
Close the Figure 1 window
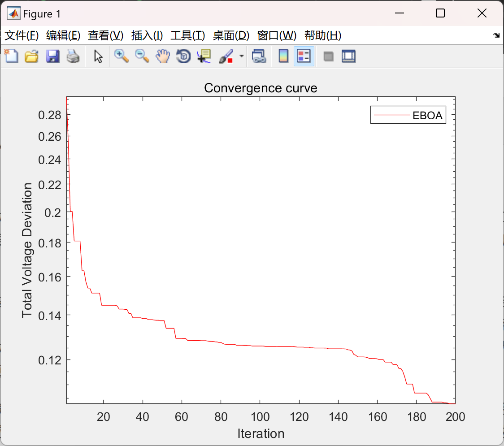click(482, 13)
